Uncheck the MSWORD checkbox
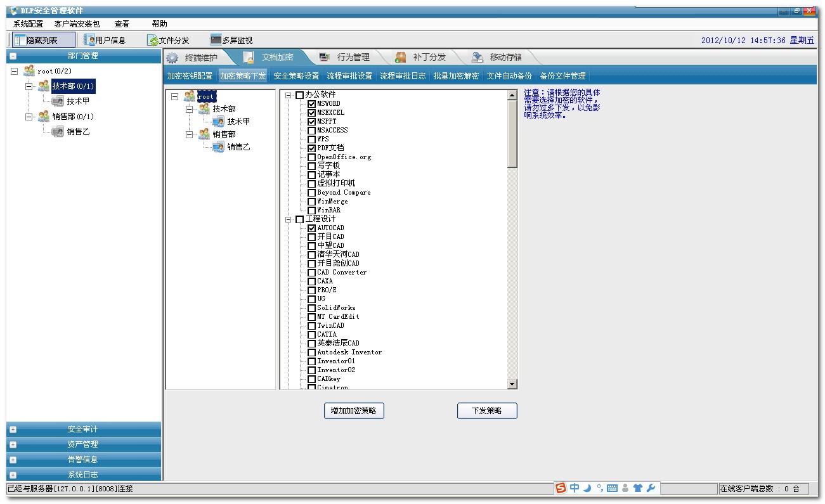 point(311,103)
